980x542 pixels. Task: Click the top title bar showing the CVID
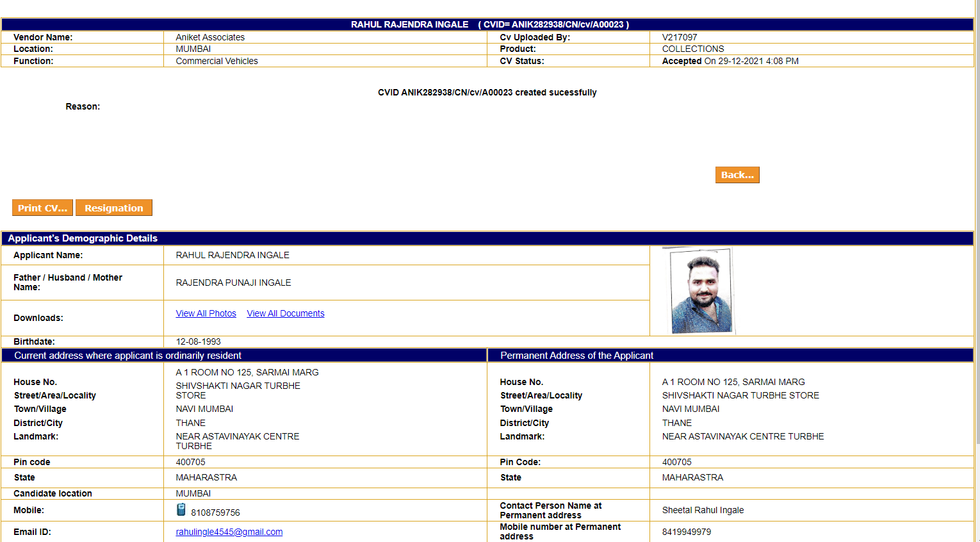(x=489, y=24)
